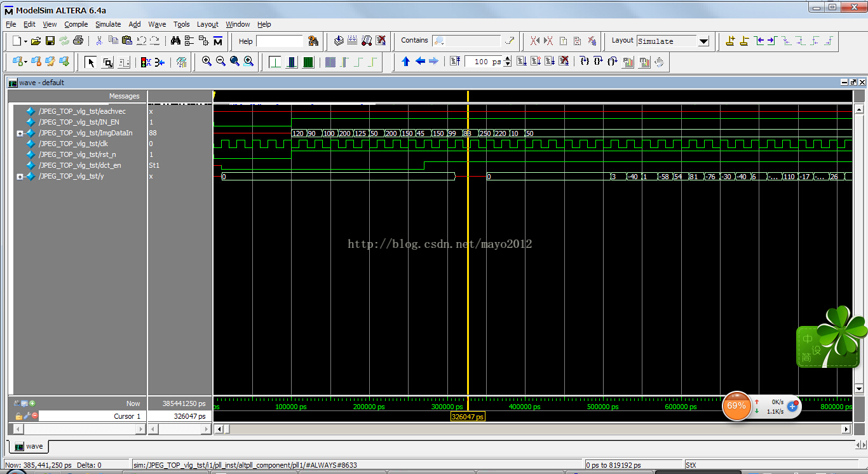The image size is (868, 474).
Task: Click the Step Over icon
Action: coord(598,62)
